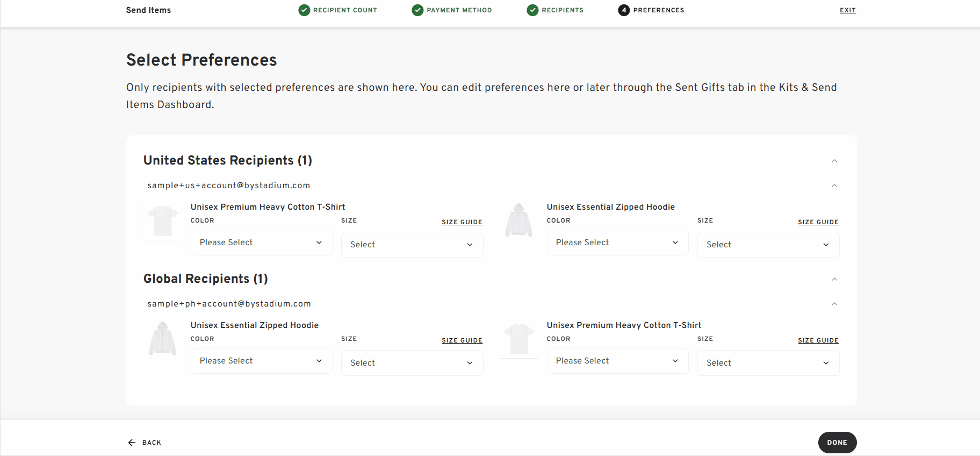
Task: Click global recipient's Unisex Essential Zipped Hoodie name
Action: coord(255,325)
